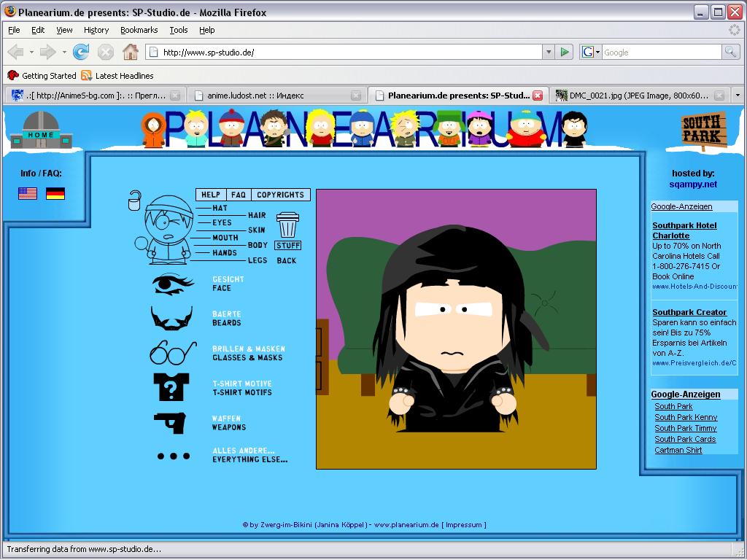
Task: Click the trash can icon
Action: [287, 225]
